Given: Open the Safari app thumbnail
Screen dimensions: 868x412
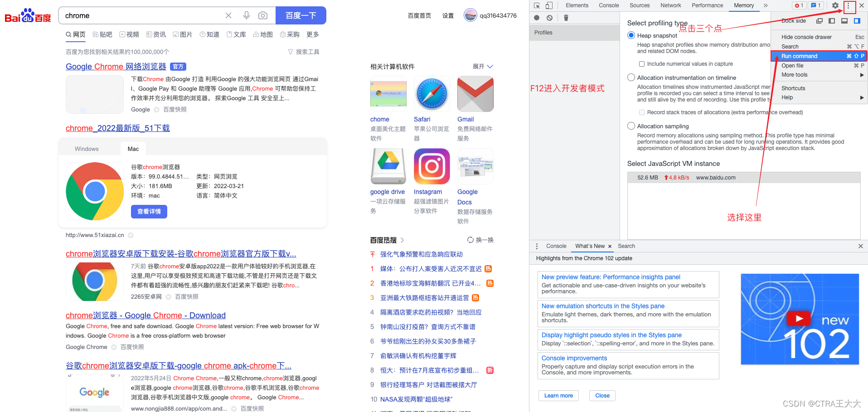Looking at the screenshot, I should 432,94.
